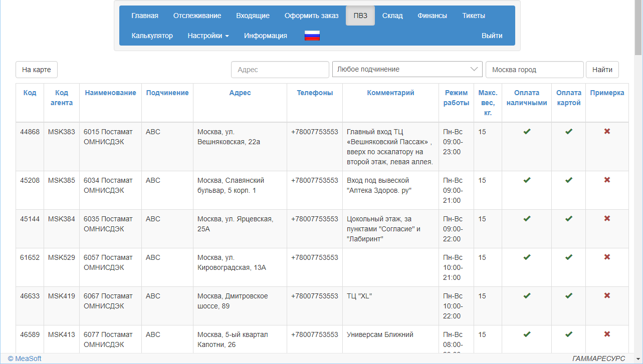
Task: Click fitting cross mark for row 45144
Action: click(607, 218)
